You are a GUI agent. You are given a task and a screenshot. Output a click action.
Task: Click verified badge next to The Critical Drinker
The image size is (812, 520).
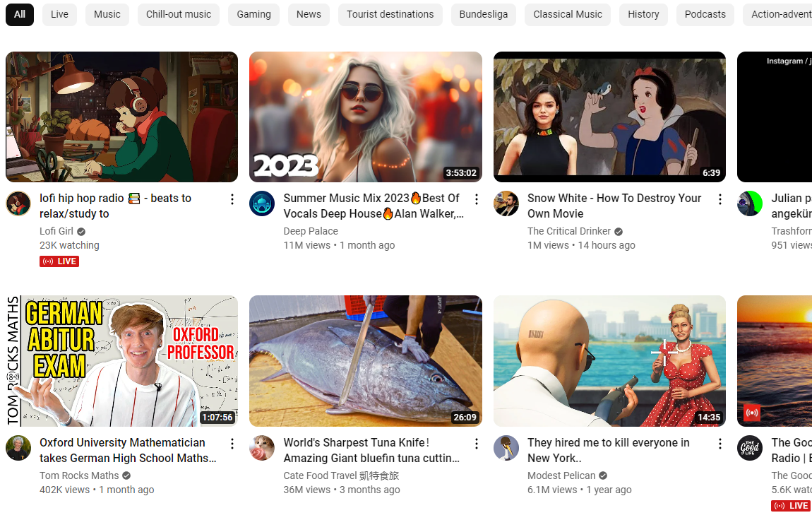tap(619, 232)
